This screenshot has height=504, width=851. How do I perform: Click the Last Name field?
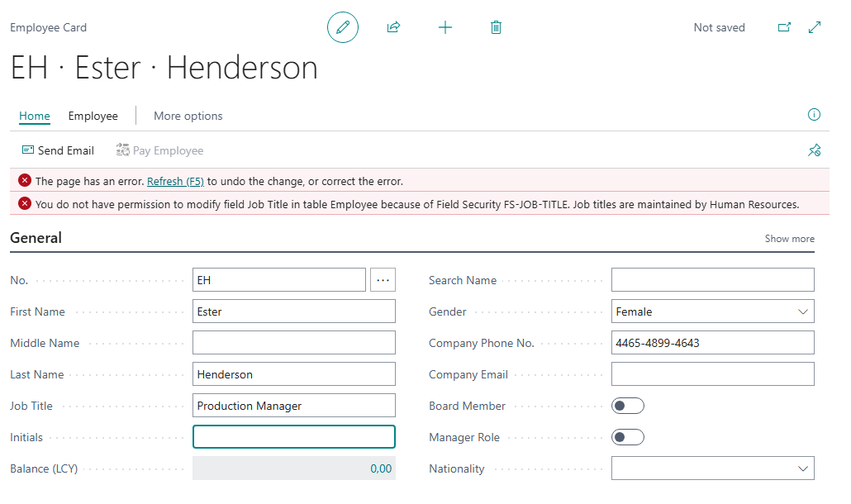point(293,374)
